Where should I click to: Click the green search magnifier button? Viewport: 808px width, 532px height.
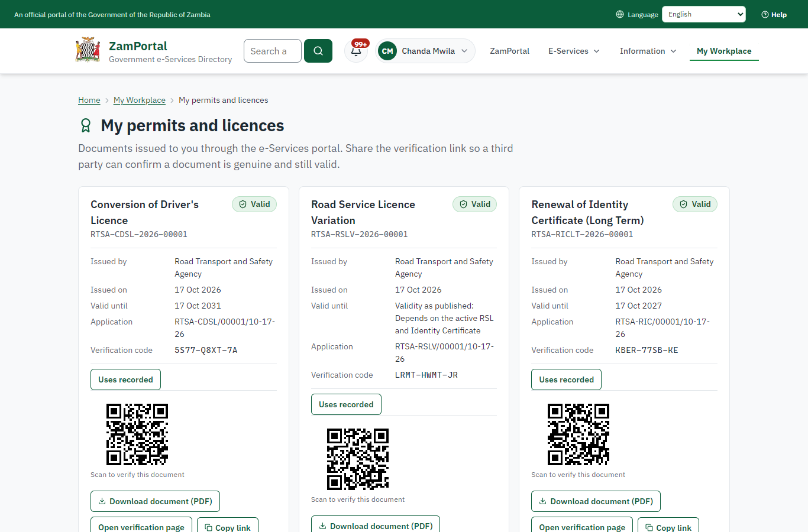click(318, 51)
